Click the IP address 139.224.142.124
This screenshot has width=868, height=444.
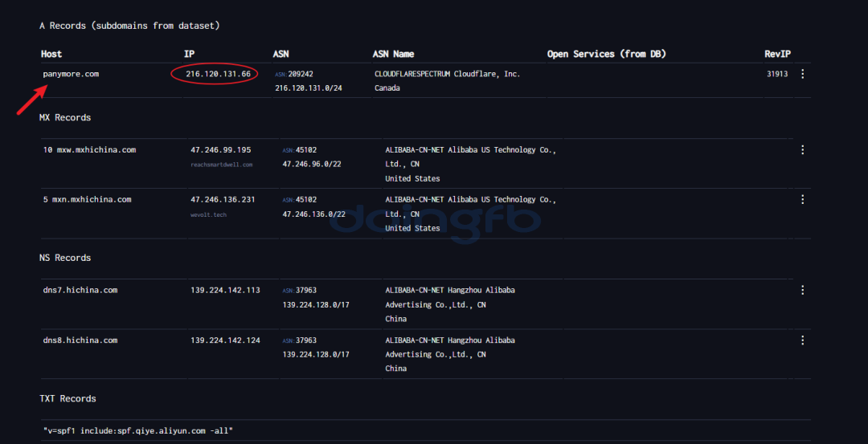(x=225, y=340)
